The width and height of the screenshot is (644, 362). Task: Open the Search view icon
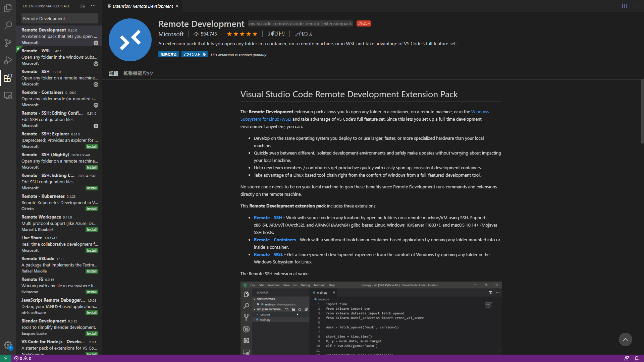tap(8, 25)
